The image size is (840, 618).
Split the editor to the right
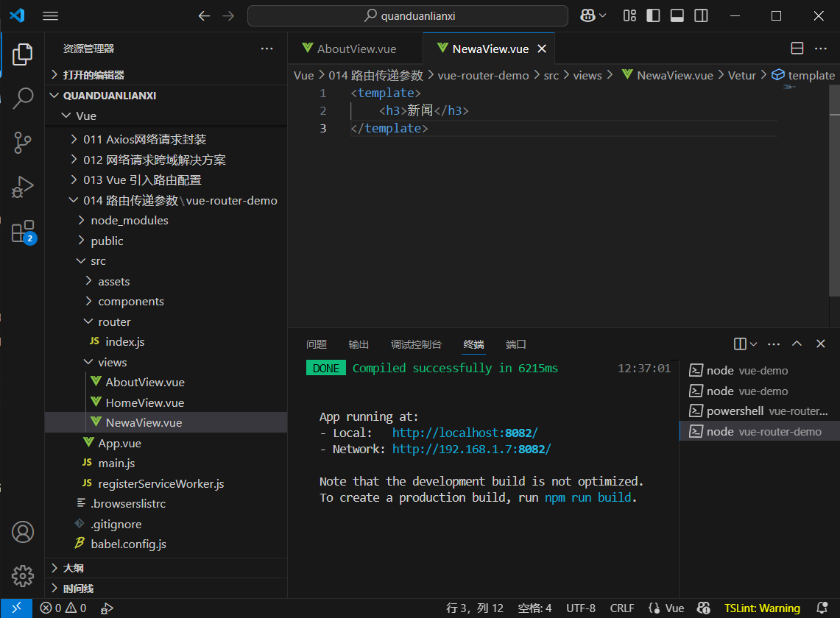point(797,49)
